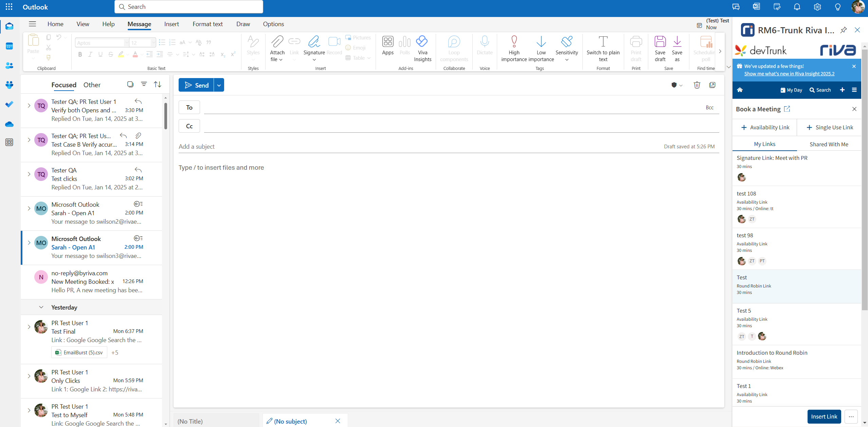
Task: Collapse the Yesterday message group
Action: click(41, 307)
